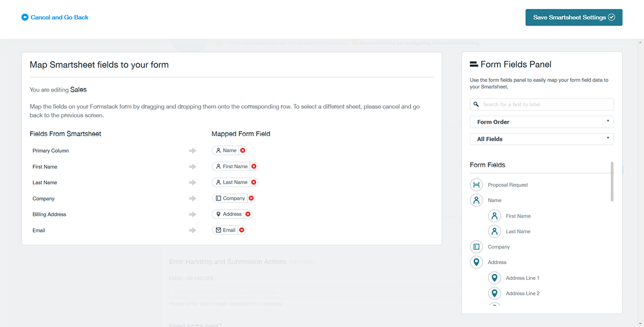Select Proposal Request in Form Fields list
The height and width of the screenshot is (327, 644).
click(x=508, y=185)
